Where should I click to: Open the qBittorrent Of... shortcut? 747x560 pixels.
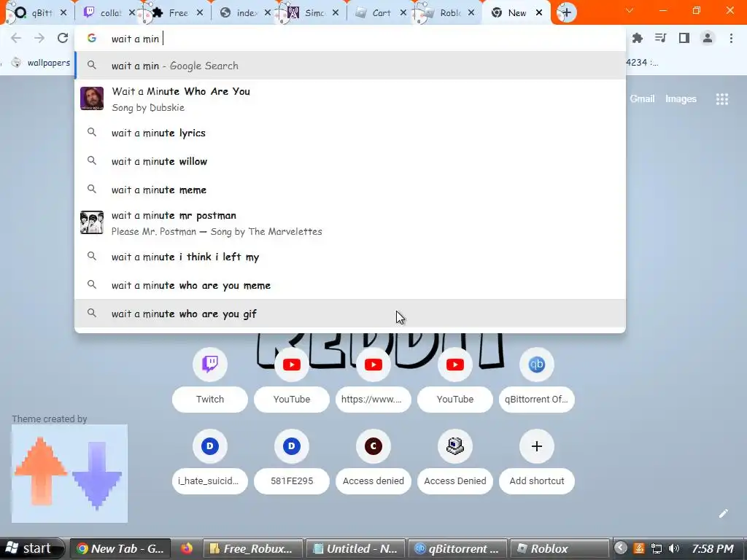(x=536, y=365)
